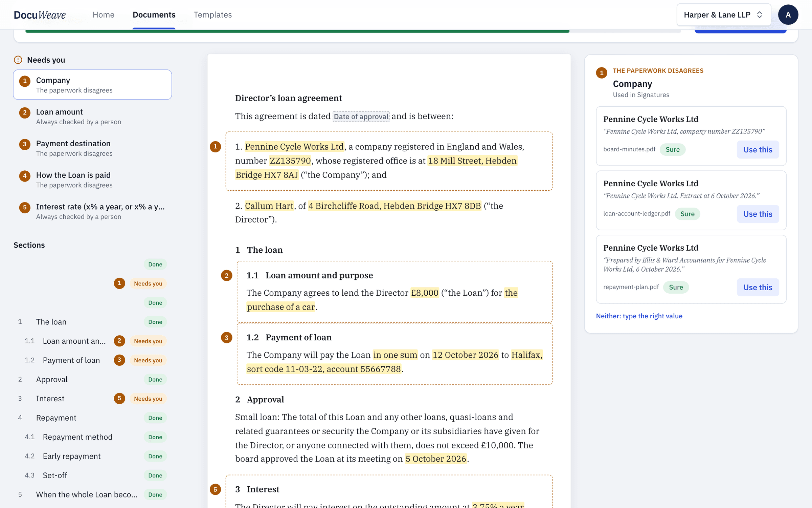Jump to section 1.2 Payment of loan
The width and height of the screenshot is (812, 508).
click(92, 360)
